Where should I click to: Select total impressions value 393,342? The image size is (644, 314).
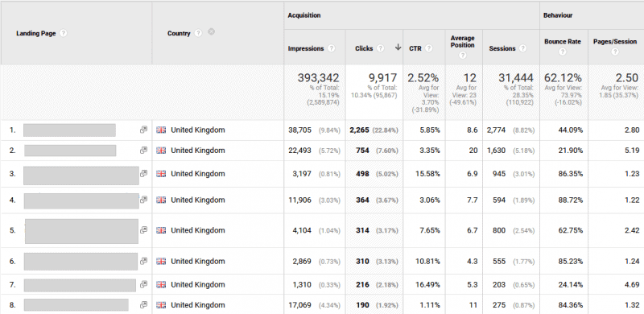point(318,77)
